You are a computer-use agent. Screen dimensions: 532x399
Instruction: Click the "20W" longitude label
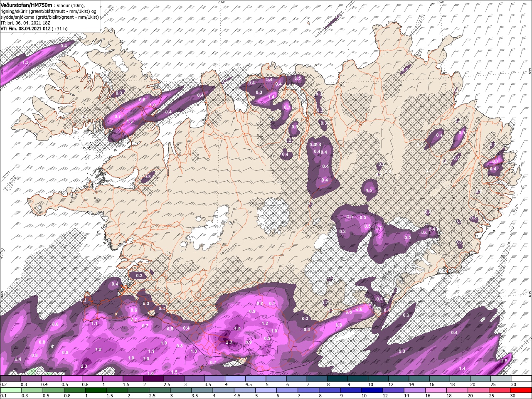(221, 2)
